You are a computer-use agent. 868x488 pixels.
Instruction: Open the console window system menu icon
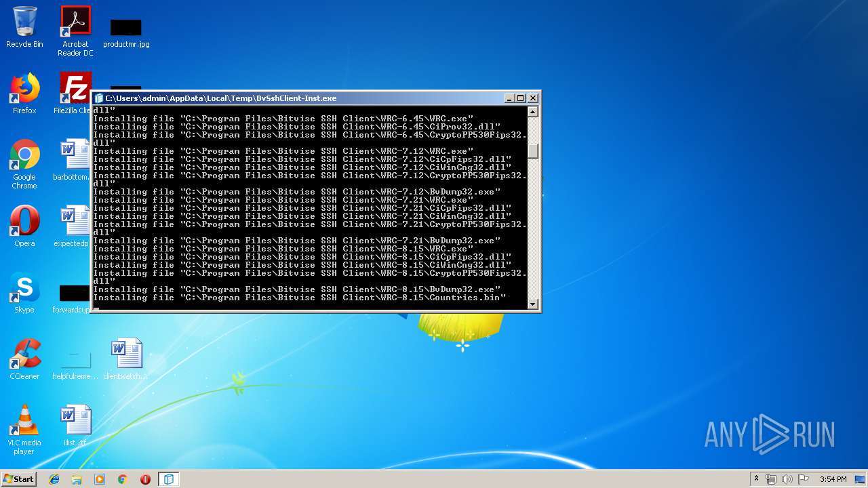click(x=99, y=98)
